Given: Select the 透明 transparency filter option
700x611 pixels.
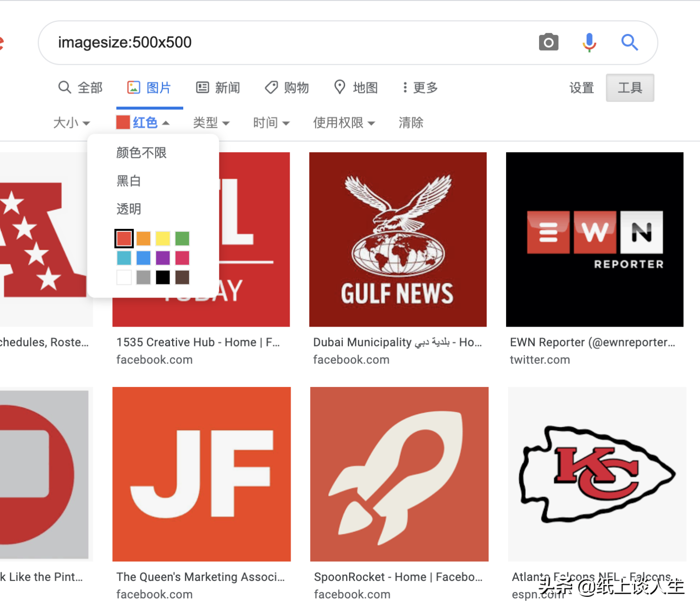Looking at the screenshot, I should coord(128,209).
